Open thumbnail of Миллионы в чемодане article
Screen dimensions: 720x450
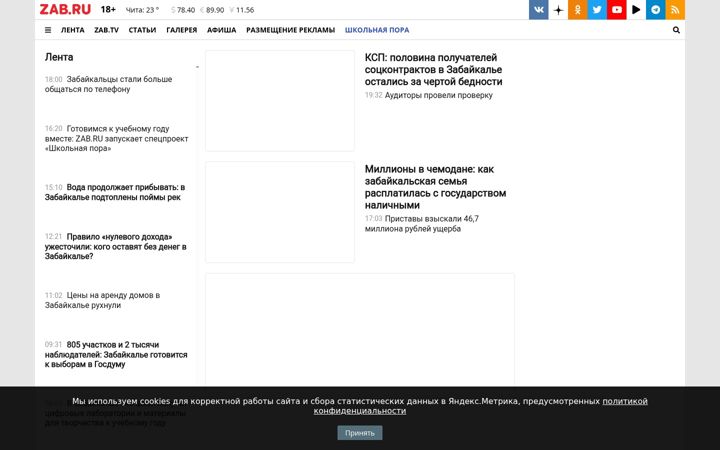pyautogui.click(x=280, y=212)
